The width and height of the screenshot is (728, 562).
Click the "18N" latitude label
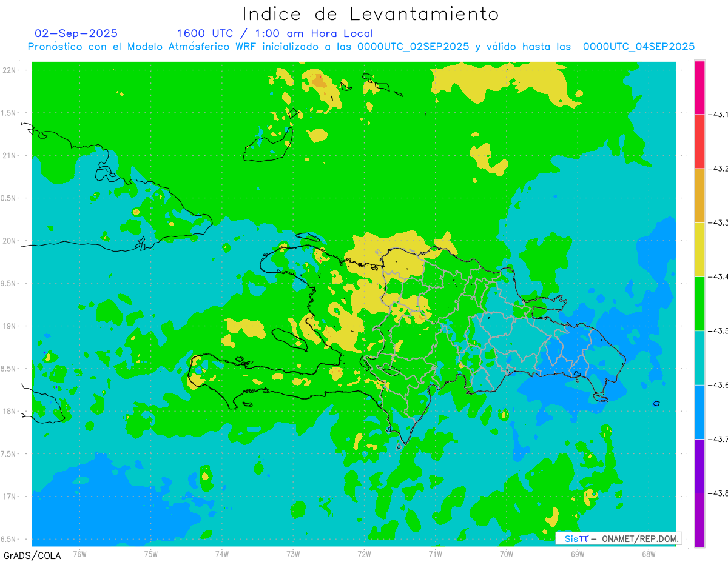tap(10, 411)
